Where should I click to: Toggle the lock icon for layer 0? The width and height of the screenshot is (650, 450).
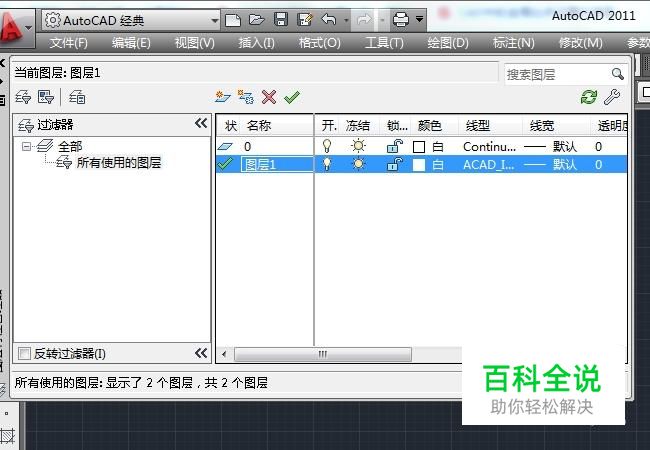[x=394, y=146]
